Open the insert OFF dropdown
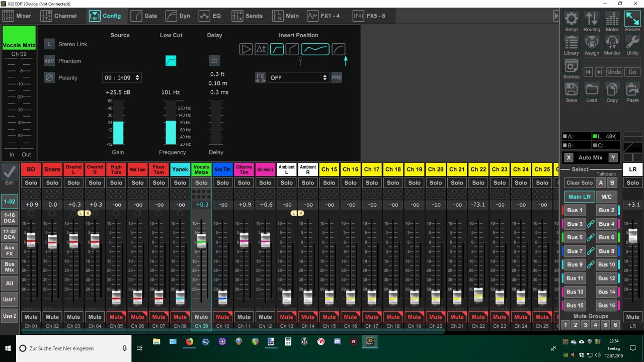644x362 pixels. (298, 77)
